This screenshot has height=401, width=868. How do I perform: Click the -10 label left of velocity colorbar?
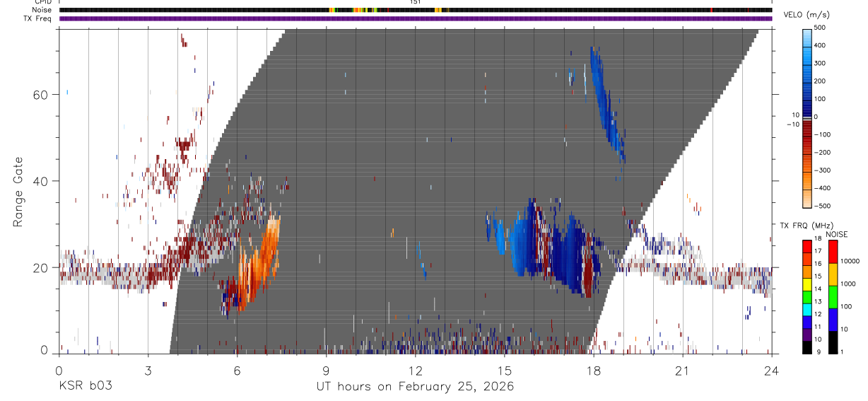point(792,124)
